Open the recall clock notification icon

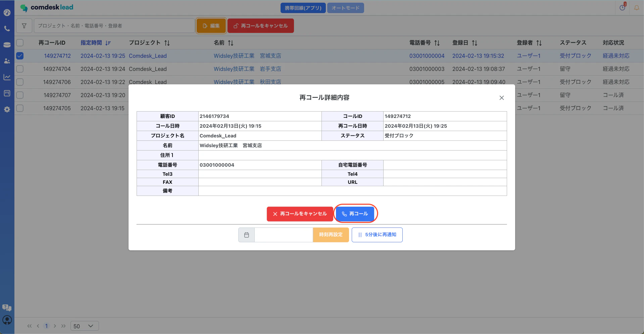click(x=623, y=7)
